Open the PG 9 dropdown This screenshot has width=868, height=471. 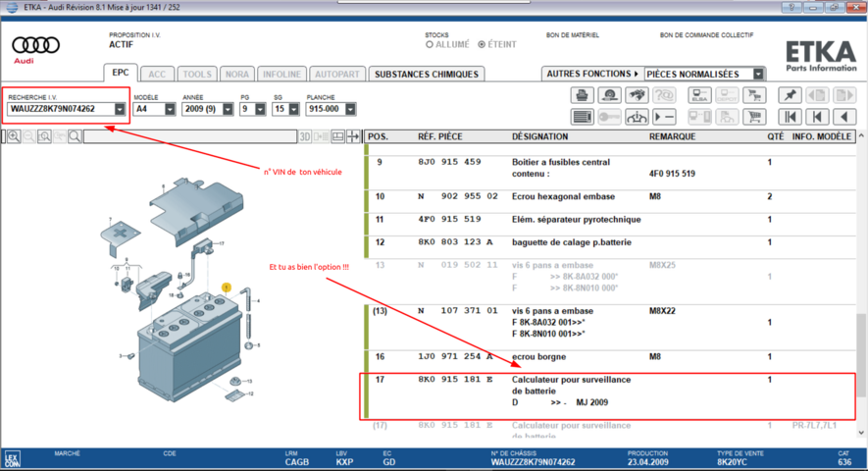[x=260, y=109]
